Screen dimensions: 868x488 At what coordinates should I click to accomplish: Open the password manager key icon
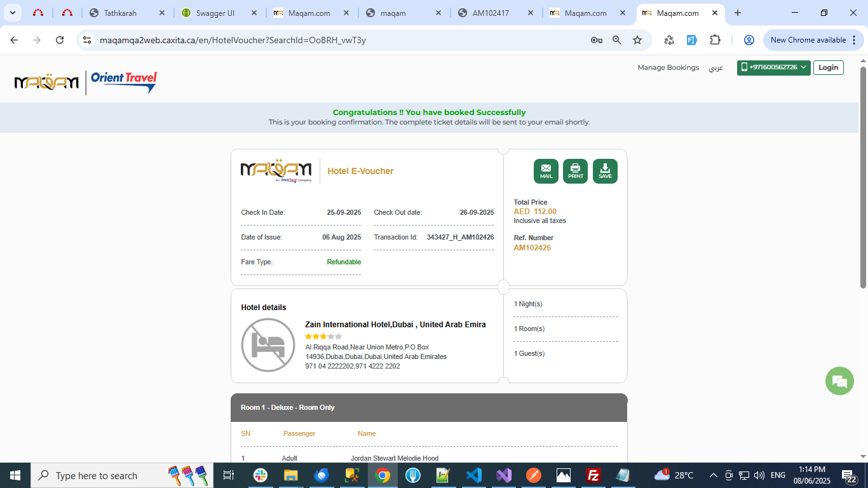tap(596, 40)
